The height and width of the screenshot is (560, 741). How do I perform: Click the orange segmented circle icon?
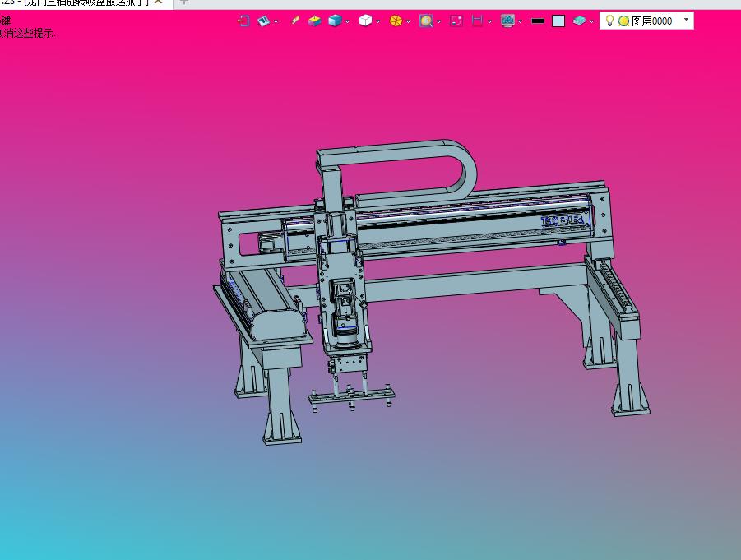pyautogui.click(x=396, y=21)
